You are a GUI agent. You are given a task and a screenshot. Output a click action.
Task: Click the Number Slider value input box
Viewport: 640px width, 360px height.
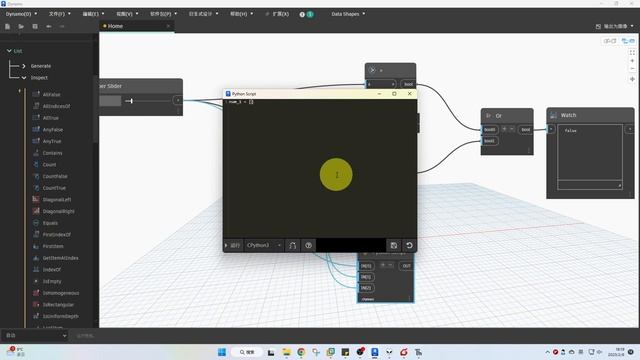[110, 101]
